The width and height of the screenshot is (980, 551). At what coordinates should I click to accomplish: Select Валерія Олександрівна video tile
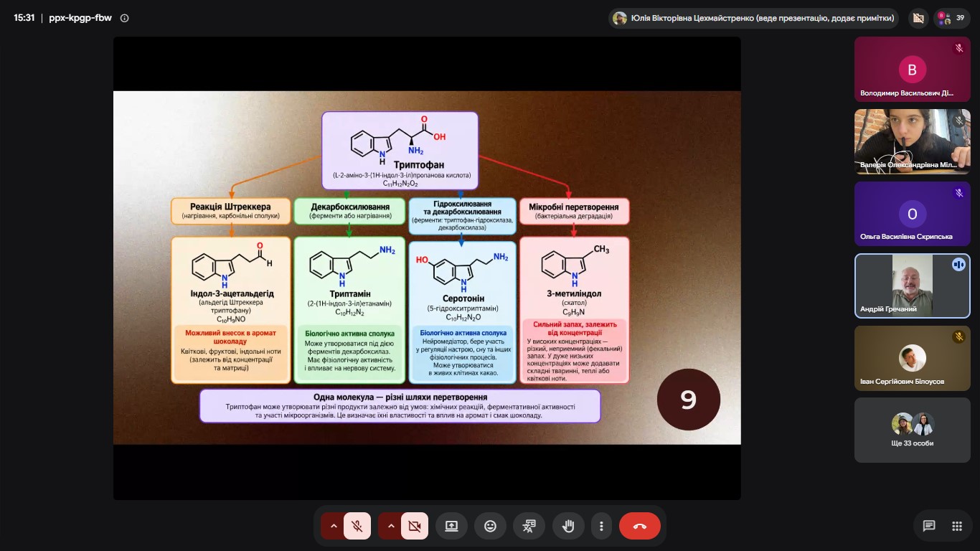pos(912,141)
